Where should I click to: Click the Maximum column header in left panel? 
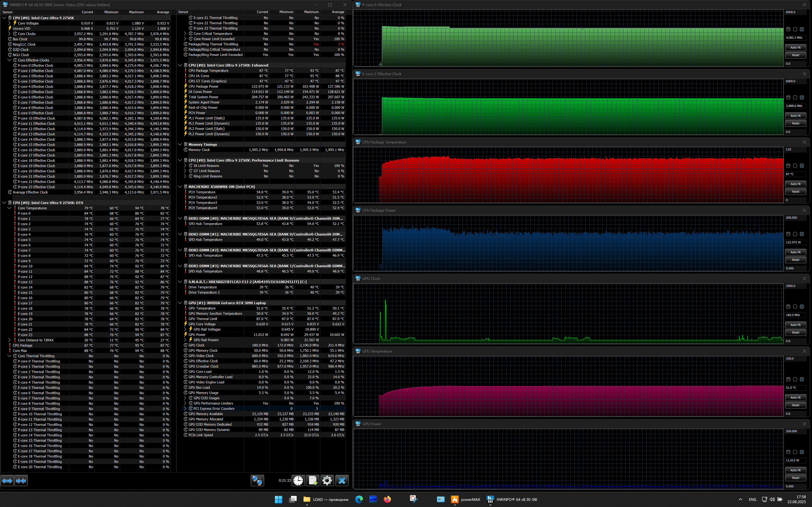(x=136, y=12)
